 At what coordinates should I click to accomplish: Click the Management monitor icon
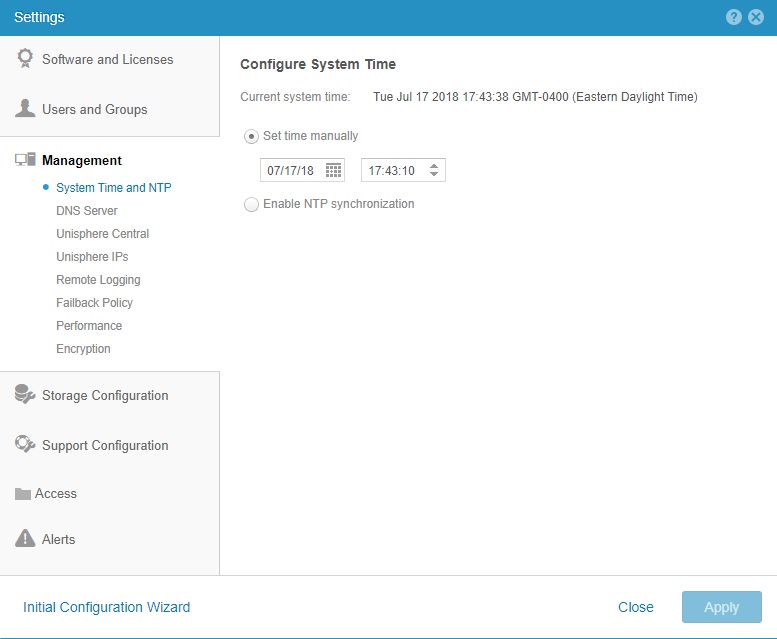point(26,160)
